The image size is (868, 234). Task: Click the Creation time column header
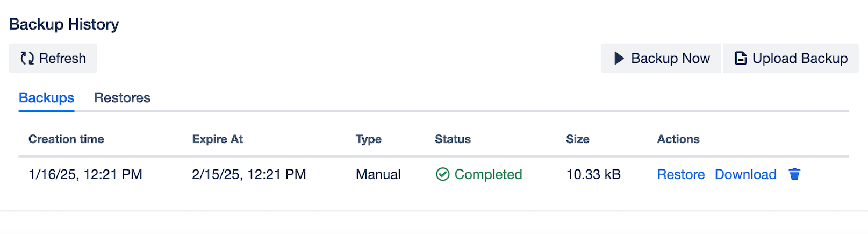pos(66,139)
